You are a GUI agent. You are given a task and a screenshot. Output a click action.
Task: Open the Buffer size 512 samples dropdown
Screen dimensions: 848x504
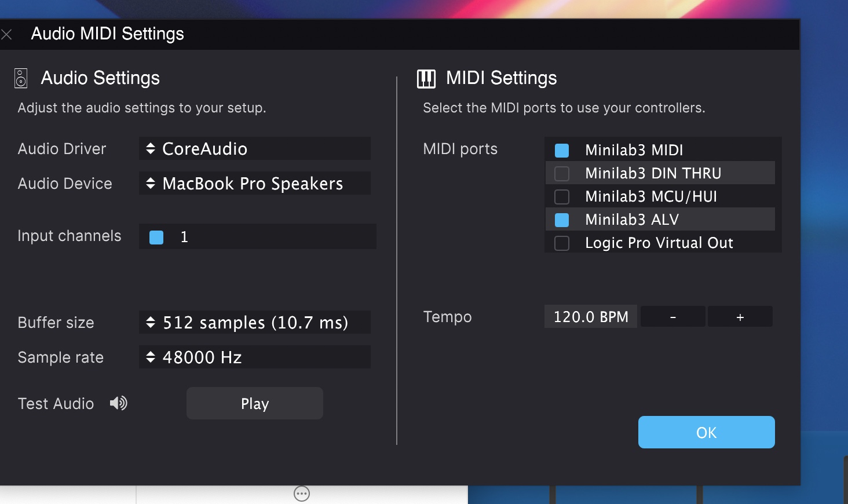(x=255, y=322)
